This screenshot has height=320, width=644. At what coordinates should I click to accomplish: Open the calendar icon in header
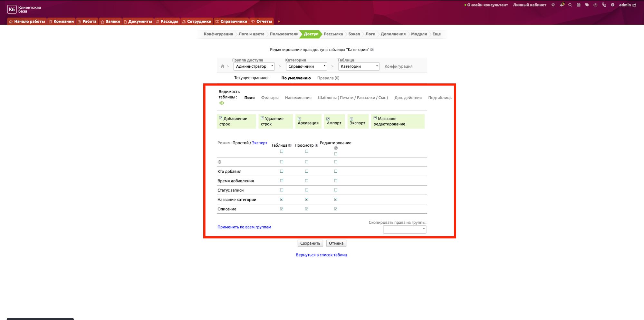(x=579, y=5)
